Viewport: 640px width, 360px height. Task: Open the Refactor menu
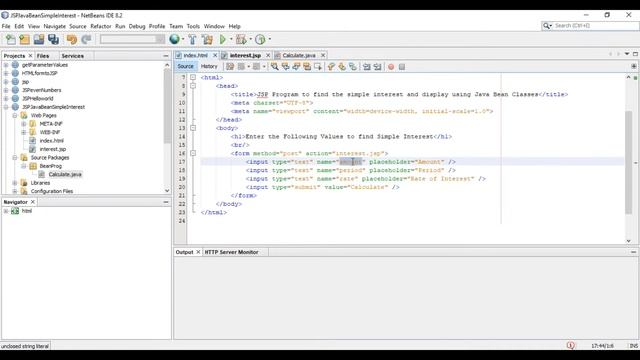[100, 26]
